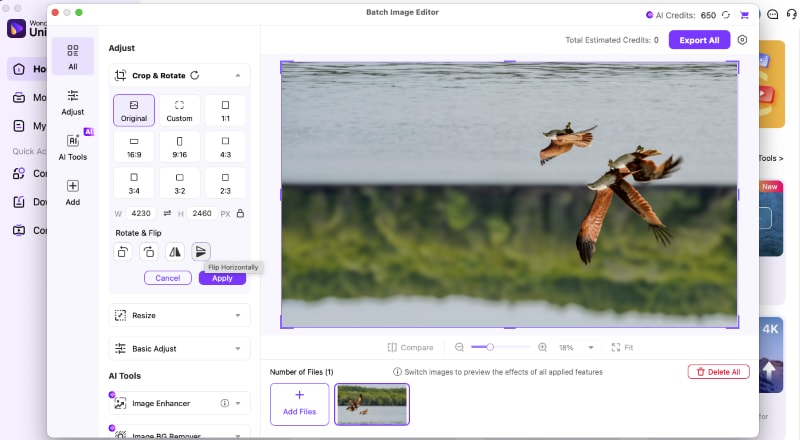Open the Adjust section in sidebar
The image size is (800, 440).
[72, 102]
